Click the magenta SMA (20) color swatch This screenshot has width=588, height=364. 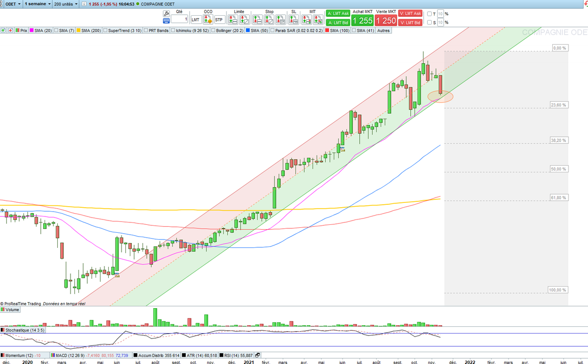point(31,30)
